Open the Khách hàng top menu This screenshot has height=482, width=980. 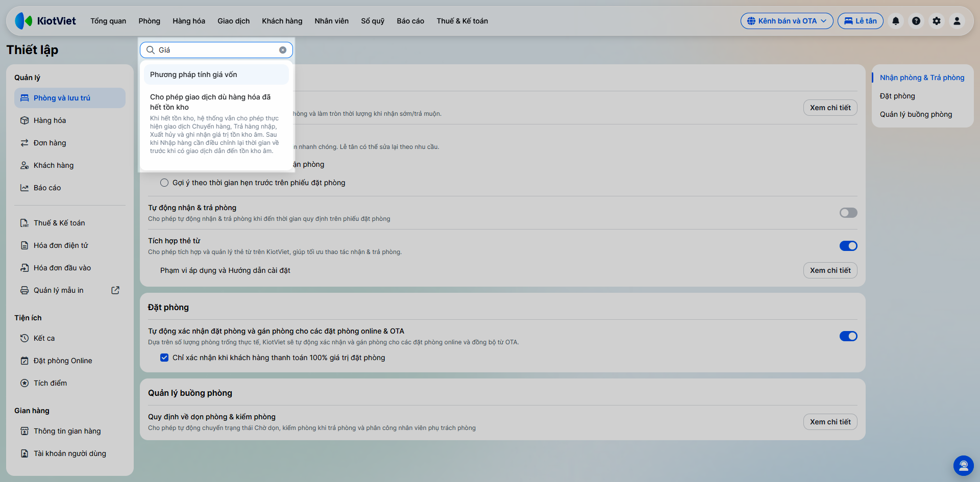click(x=282, y=21)
